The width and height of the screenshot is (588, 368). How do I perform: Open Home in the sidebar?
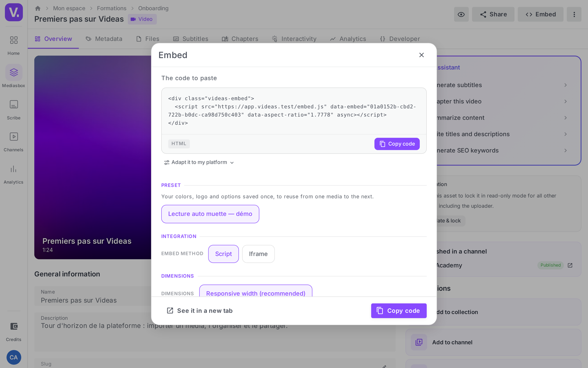14,45
